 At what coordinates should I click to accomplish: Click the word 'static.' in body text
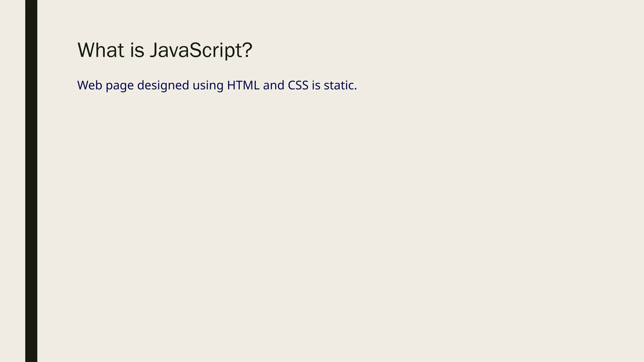[340, 85]
